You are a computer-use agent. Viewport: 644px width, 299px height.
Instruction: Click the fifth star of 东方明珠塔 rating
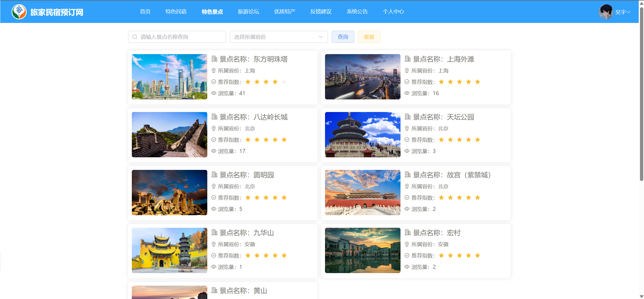(284, 82)
